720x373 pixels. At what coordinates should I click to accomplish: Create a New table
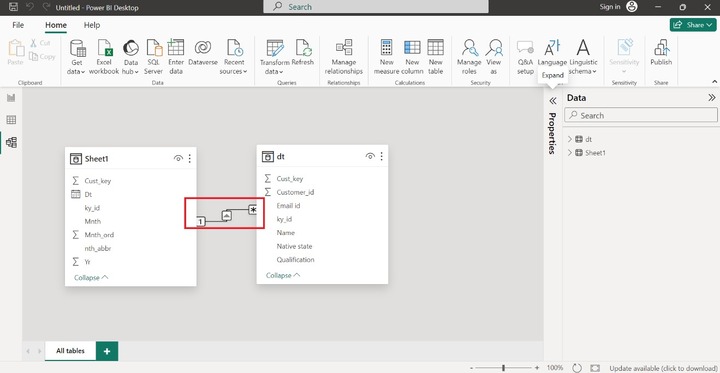(435, 57)
